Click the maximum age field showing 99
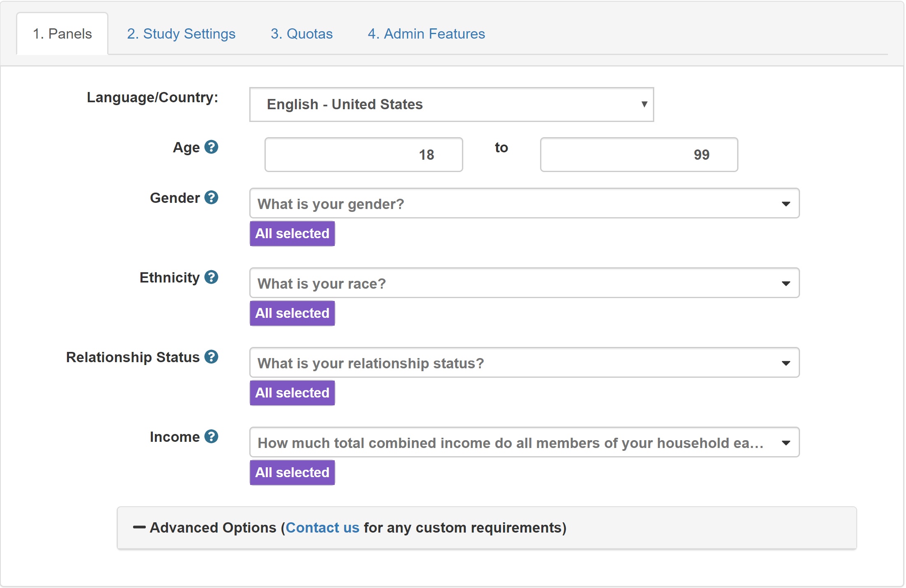This screenshot has width=906, height=588. click(x=639, y=154)
